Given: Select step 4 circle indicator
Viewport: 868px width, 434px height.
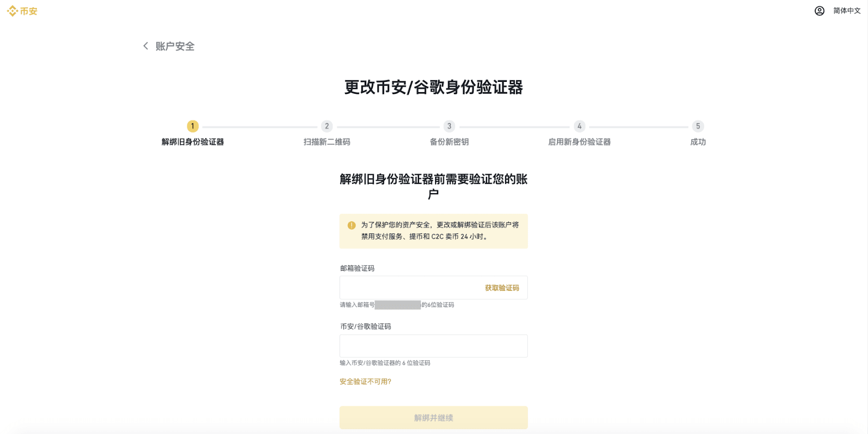Looking at the screenshot, I should pos(579,126).
